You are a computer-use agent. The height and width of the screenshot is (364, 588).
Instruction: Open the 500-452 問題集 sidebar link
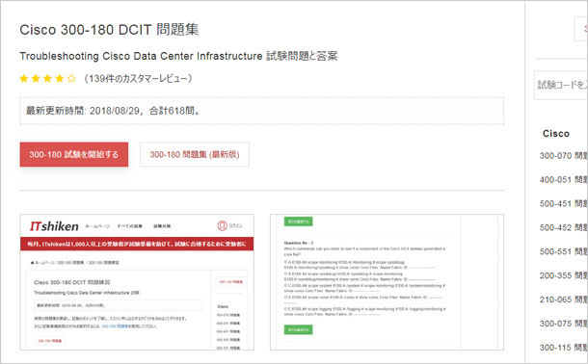coord(564,227)
